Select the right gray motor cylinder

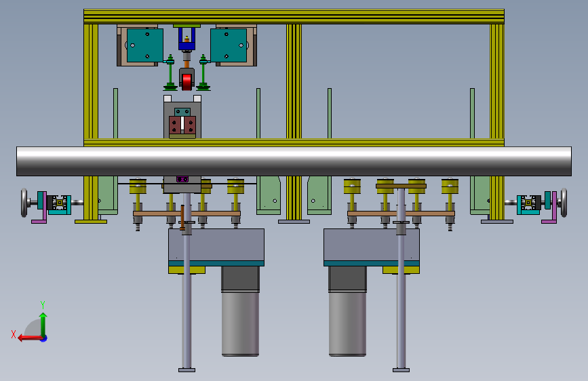pyautogui.click(x=348, y=323)
